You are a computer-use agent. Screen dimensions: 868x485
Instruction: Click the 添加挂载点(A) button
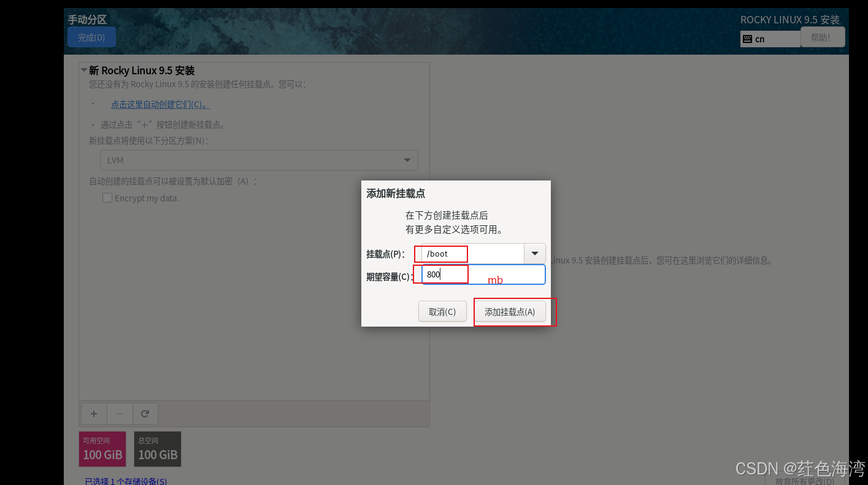pyautogui.click(x=510, y=311)
